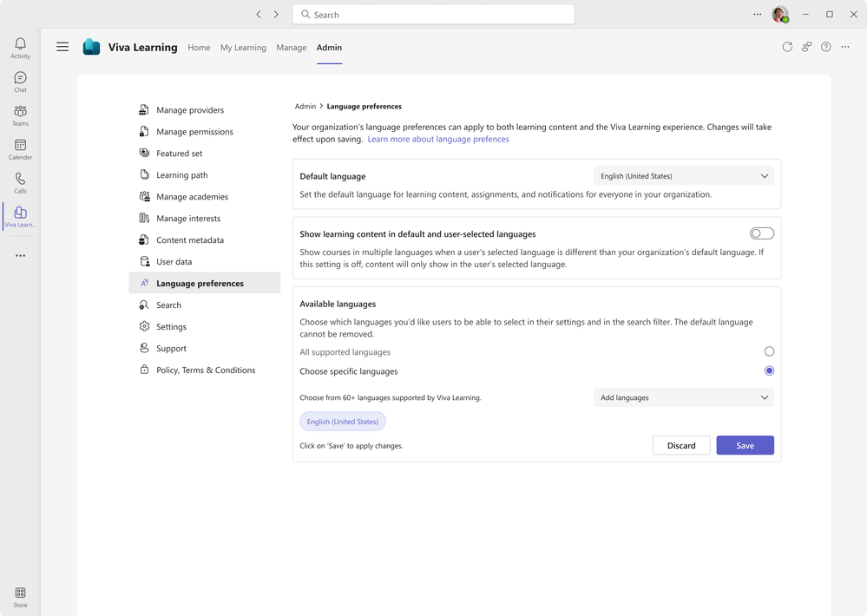Open Calls in the left rail
The image size is (867, 616).
point(21,183)
